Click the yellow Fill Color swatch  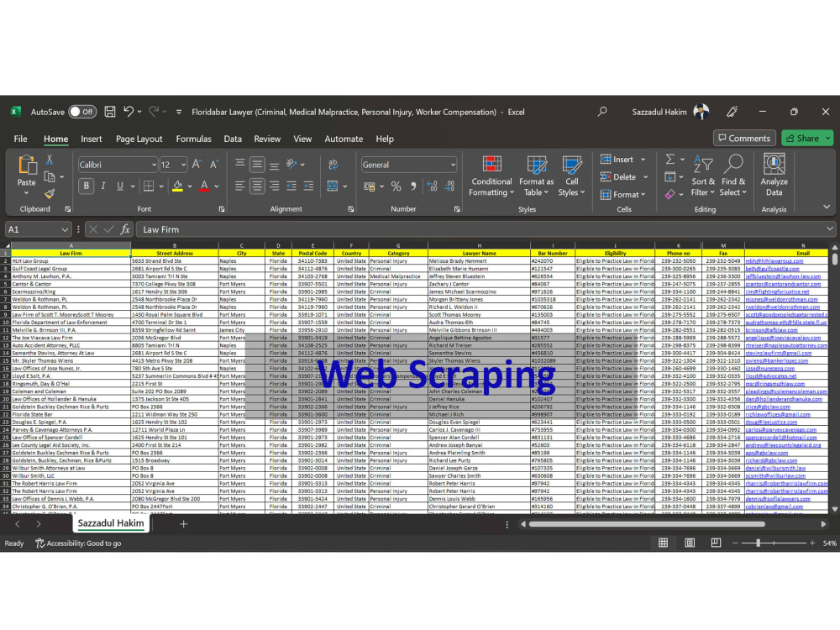click(x=177, y=186)
